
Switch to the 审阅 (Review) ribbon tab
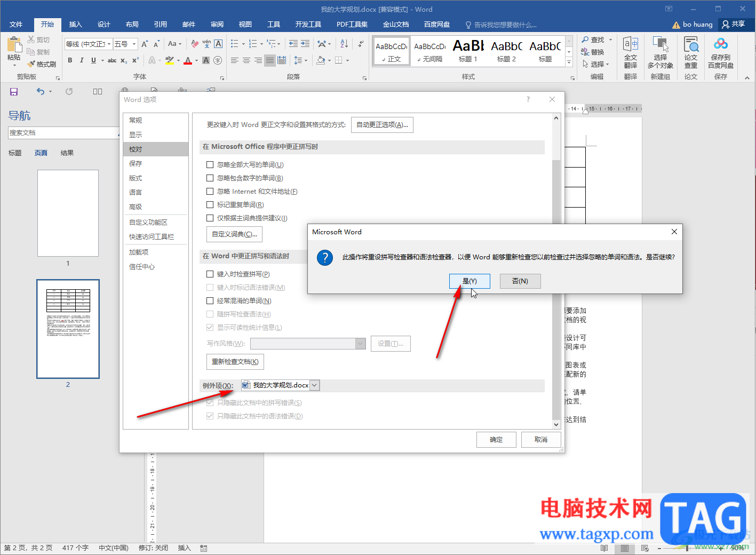pos(217,25)
